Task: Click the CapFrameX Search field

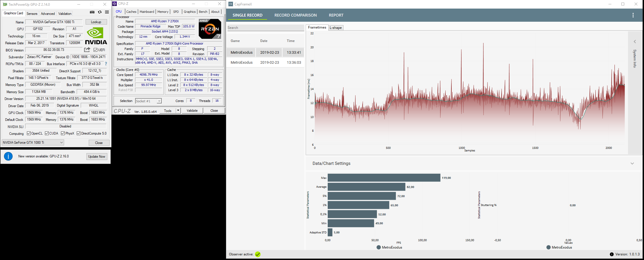Action: click(x=265, y=28)
